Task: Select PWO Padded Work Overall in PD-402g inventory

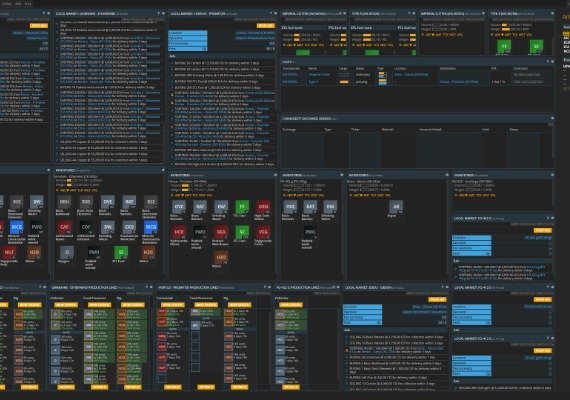Action: click(x=310, y=232)
